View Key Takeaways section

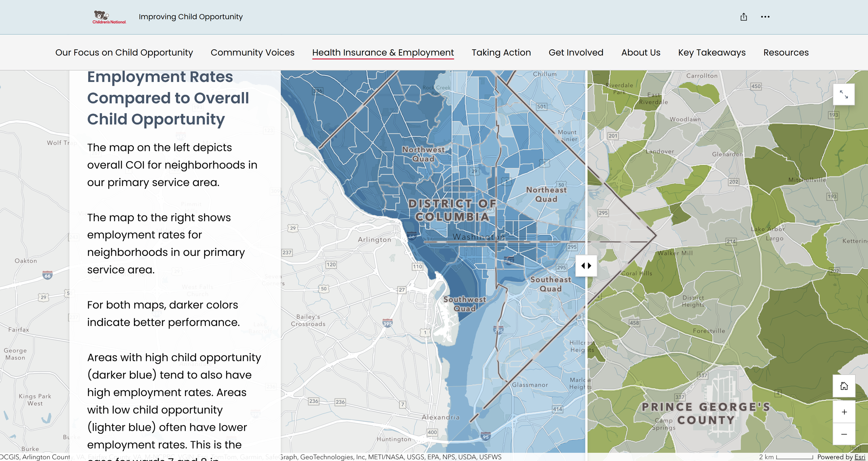712,52
